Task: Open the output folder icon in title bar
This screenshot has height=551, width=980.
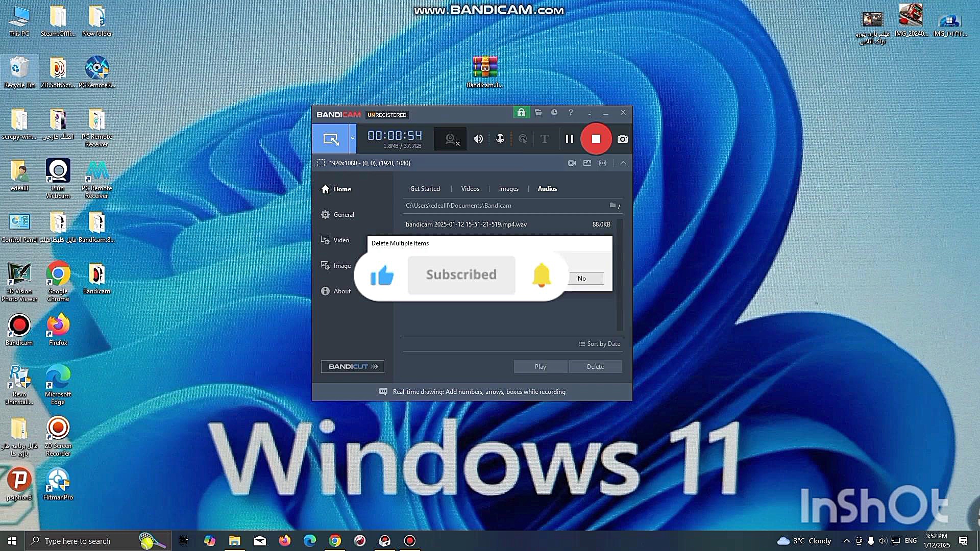Action: tap(538, 113)
